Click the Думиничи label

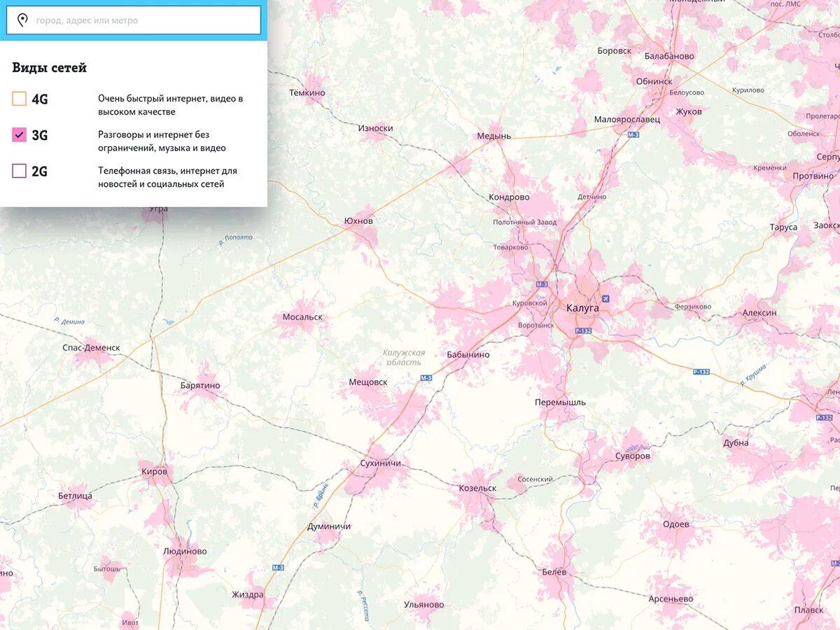(329, 526)
